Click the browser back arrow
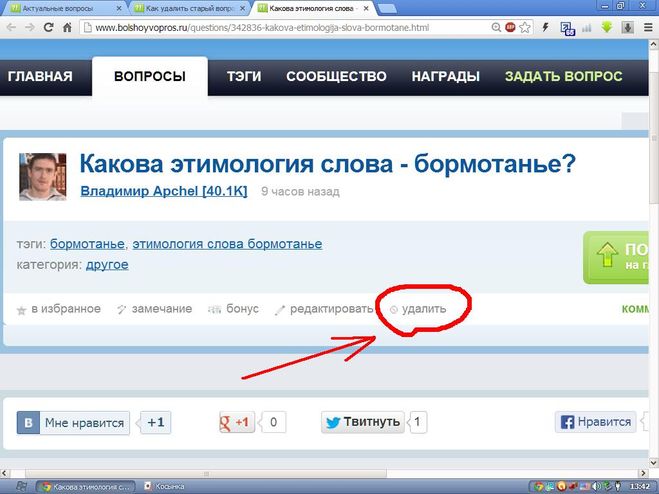 (x=9, y=27)
